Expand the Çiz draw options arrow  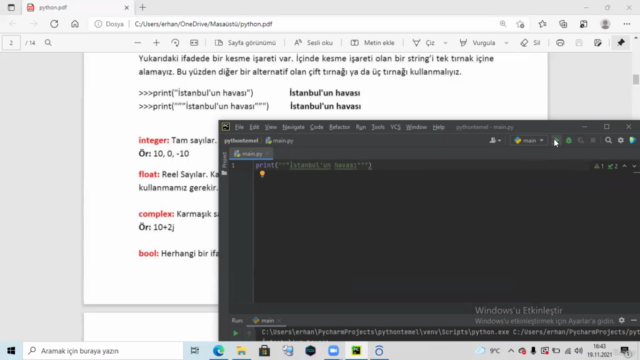tap(445, 43)
